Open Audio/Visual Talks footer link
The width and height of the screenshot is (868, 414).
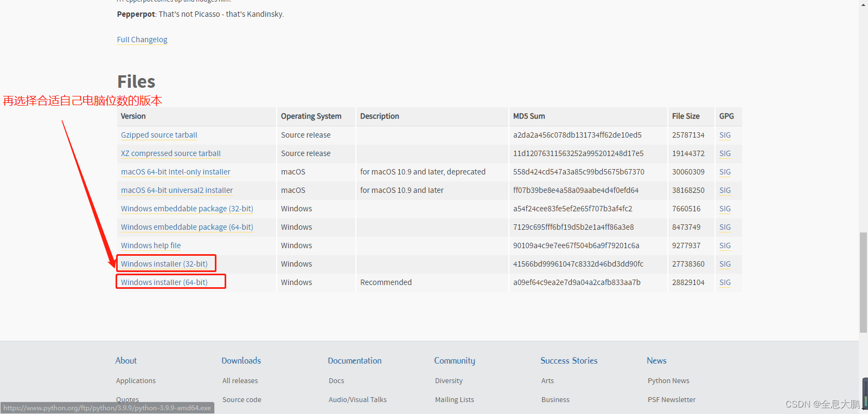(358, 400)
